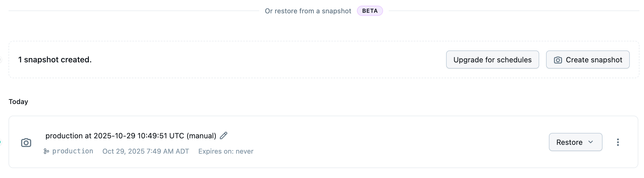Click the BETA badge

tap(370, 11)
